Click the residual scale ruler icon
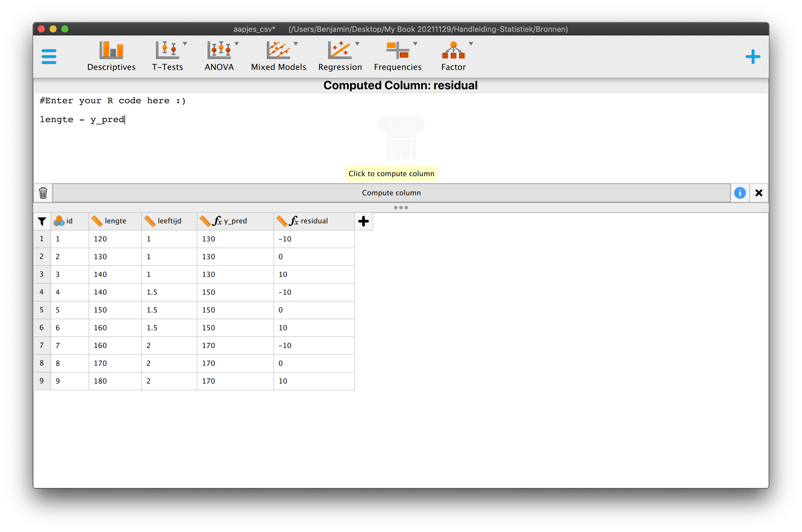 pyautogui.click(x=282, y=221)
